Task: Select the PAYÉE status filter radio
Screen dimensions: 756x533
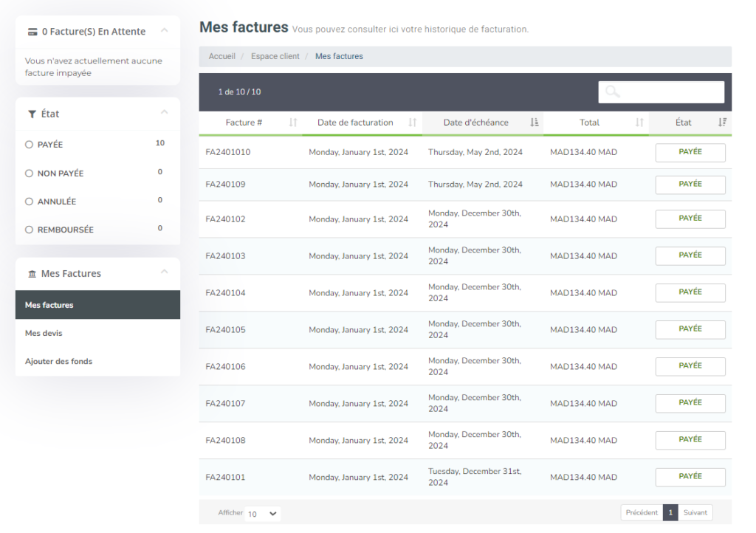Action: (x=30, y=145)
